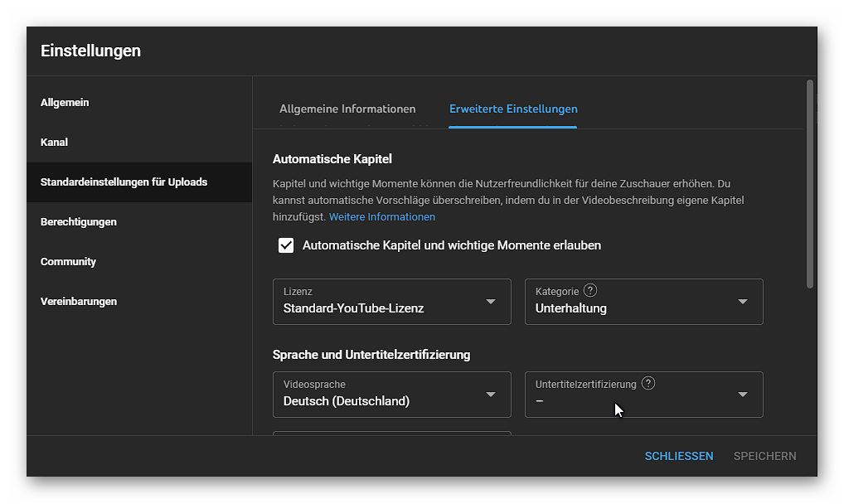The width and height of the screenshot is (844, 504).
Task: Switch to the Allgemeine Informationen tab
Action: [x=347, y=109]
